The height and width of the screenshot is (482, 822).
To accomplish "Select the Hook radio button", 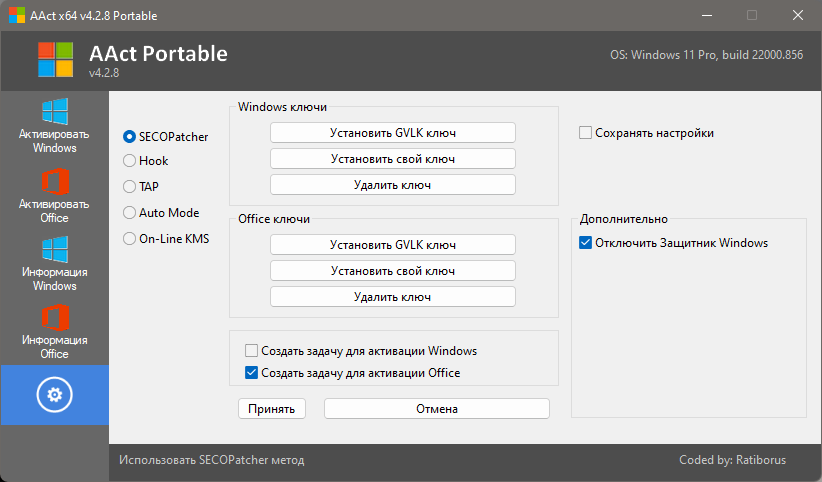I will pyautogui.click(x=129, y=160).
